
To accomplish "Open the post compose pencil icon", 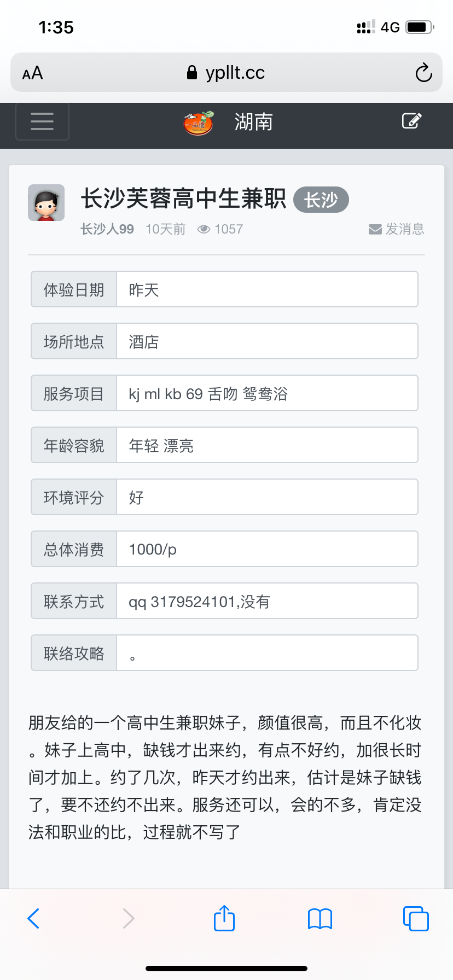I will point(411,121).
